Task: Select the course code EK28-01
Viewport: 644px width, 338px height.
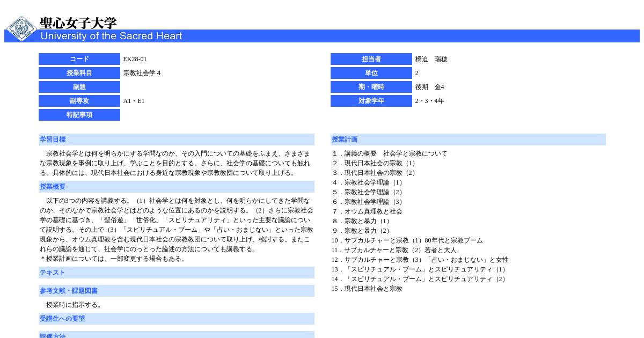Action: [135, 59]
